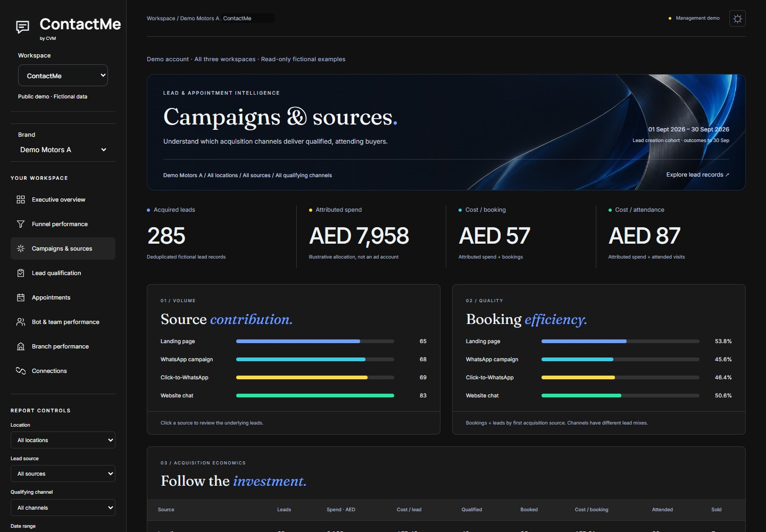Click the Attended column header
The width and height of the screenshot is (766, 532).
[x=662, y=510]
